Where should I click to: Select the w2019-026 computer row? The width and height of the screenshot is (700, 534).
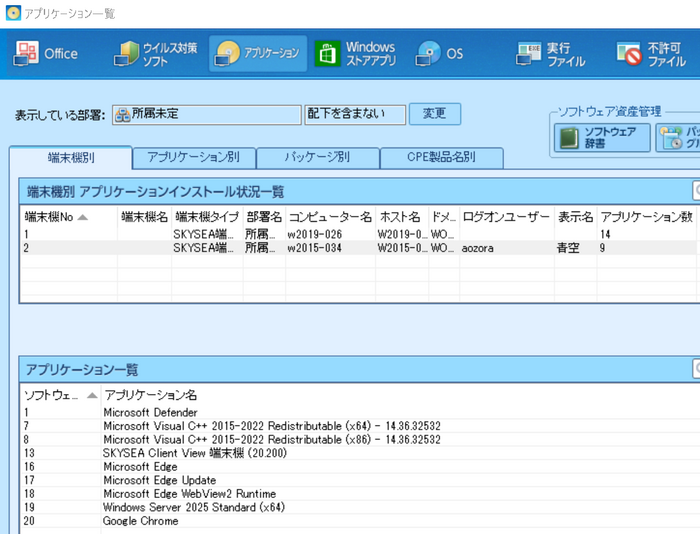pyautogui.click(x=358, y=234)
